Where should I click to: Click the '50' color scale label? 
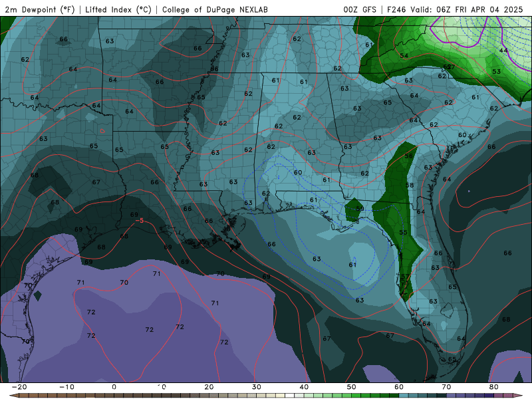[x=352, y=387]
